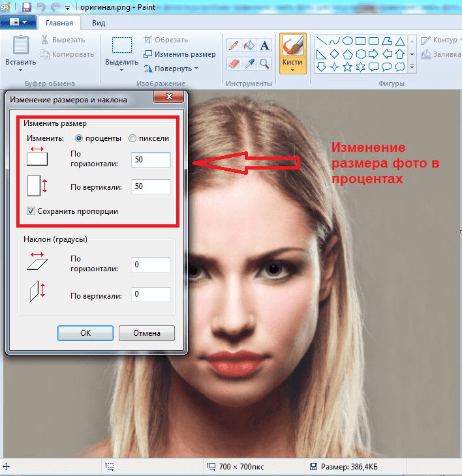Click the skew По горизонтали field
Viewport: 462px width, 476px height.
tap(151, 265)
